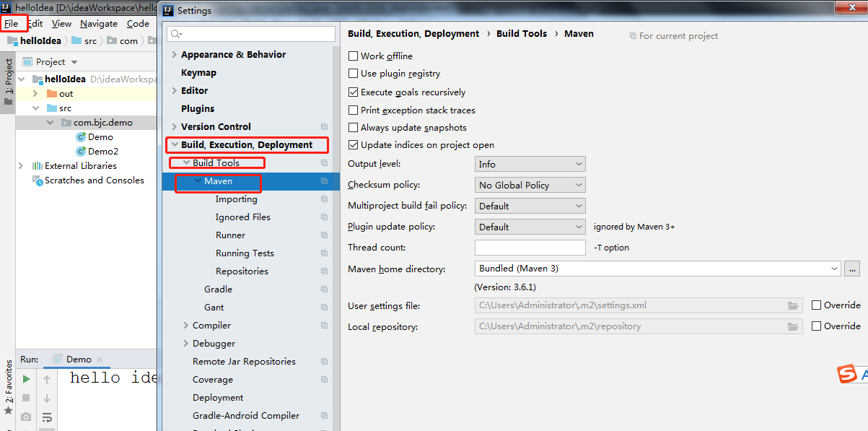Click the Thread count input field
Image resolution: width=868 pixels, height=431 pixels.
530,248
